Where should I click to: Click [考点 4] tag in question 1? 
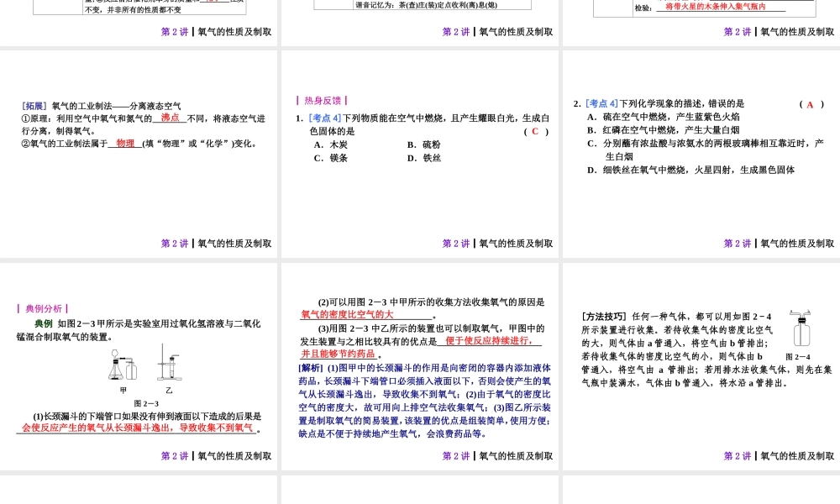tap(325, 118)
